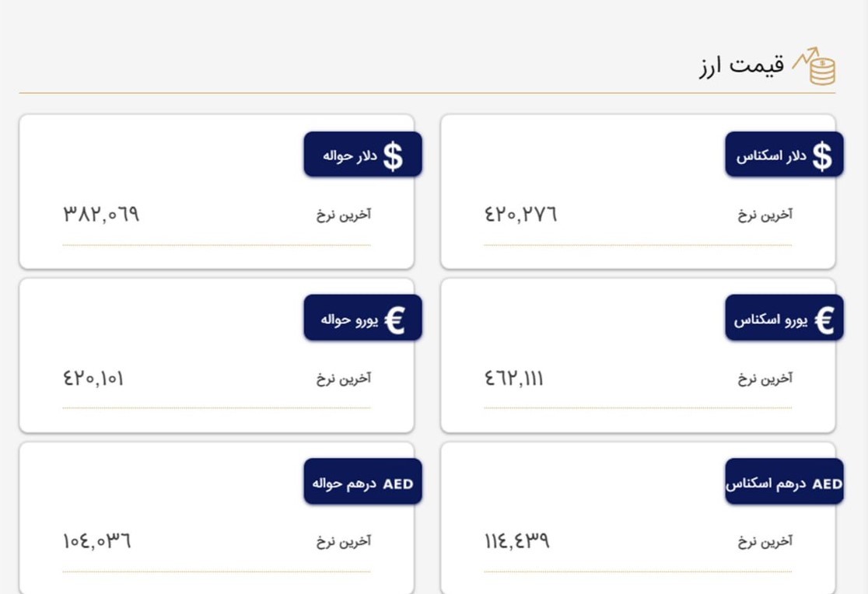Select the یورو اسکناس label

(771, 320)
